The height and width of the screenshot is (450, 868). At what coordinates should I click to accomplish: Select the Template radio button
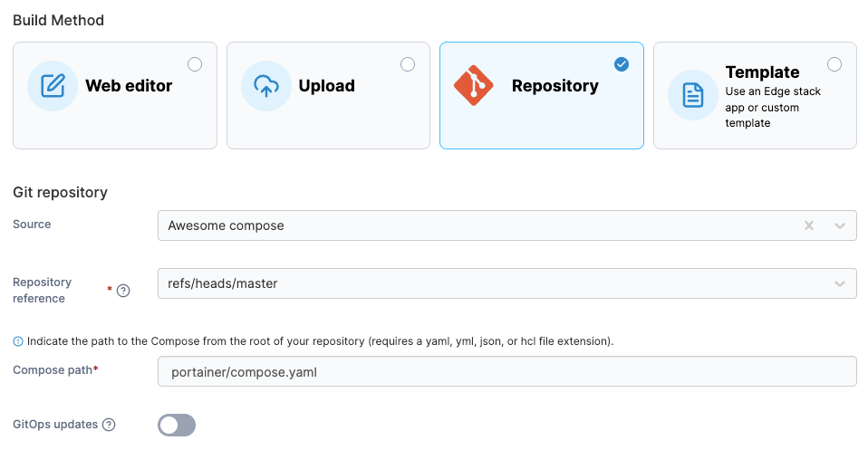pyautogui.click(x=834, y=64)
